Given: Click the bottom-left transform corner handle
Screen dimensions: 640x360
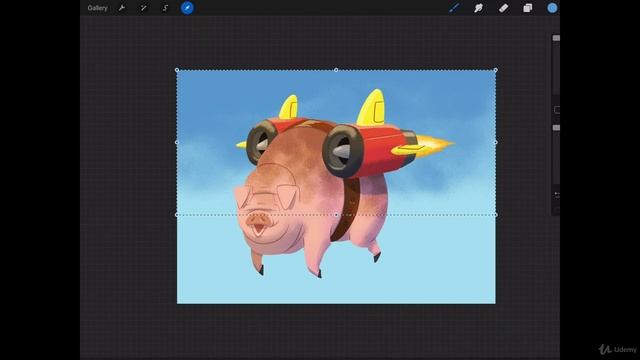Looking at the screenshot, I should click(x=177, y=215).
